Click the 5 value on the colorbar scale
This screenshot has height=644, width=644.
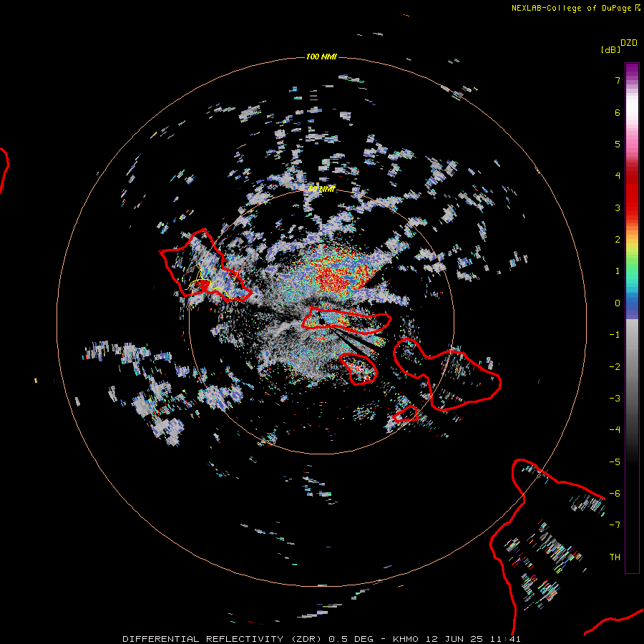click(618, 144)
